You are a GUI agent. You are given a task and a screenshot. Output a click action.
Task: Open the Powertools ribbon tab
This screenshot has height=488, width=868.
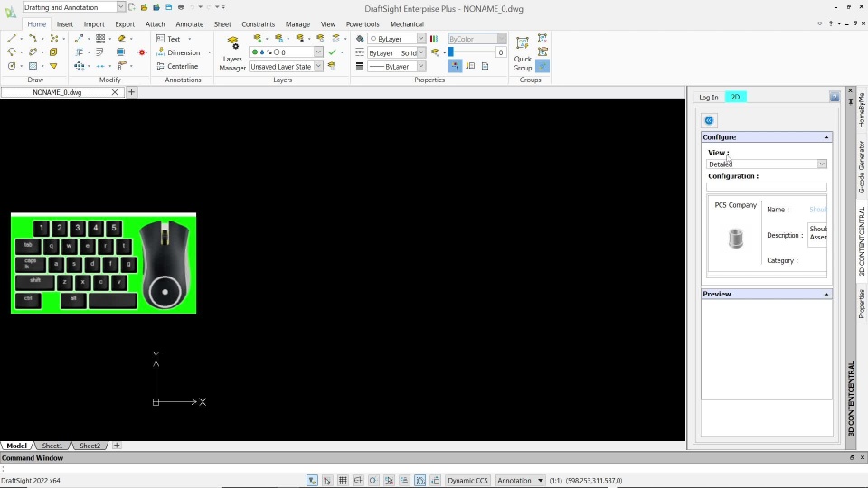pyautogui.click(x=363, y=24)
